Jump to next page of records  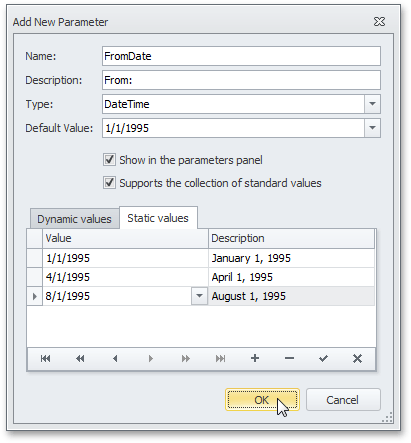[x=186, y=359]
